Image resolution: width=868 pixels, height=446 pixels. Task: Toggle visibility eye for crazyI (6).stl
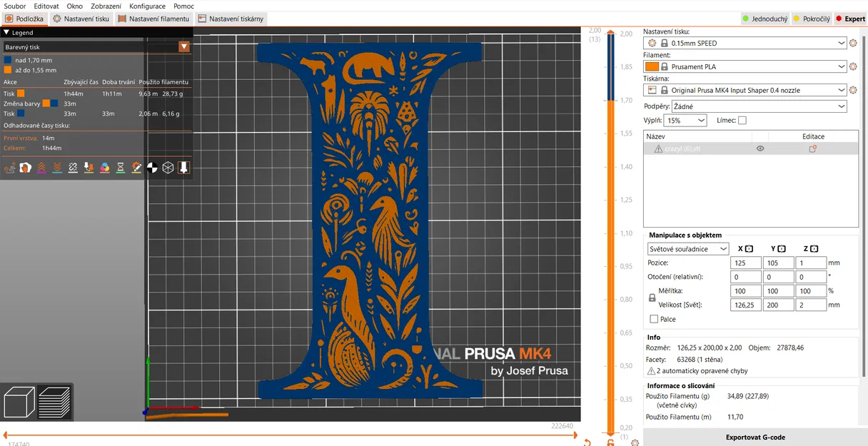point(760,148)
